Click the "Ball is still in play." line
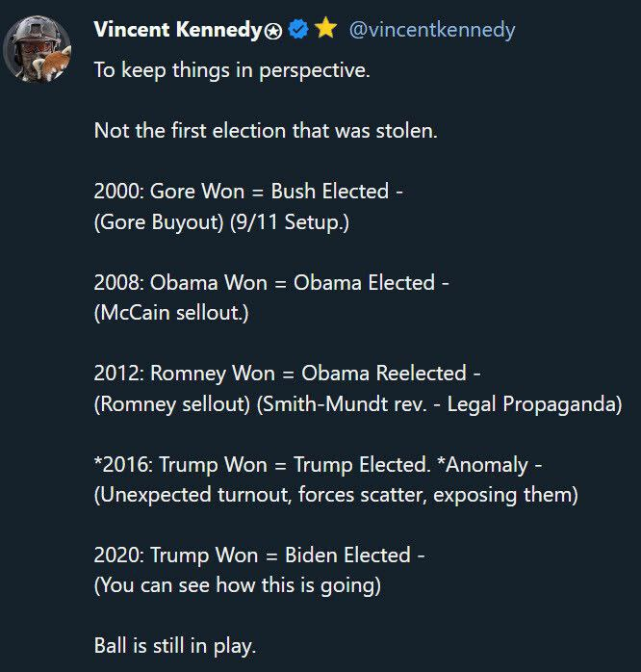 coord(175,646)
